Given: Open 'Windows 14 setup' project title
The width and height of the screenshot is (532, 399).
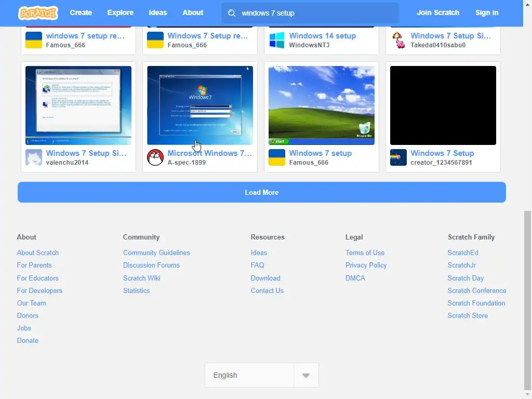Looking at the screenshot, I should tap(322, 36).
